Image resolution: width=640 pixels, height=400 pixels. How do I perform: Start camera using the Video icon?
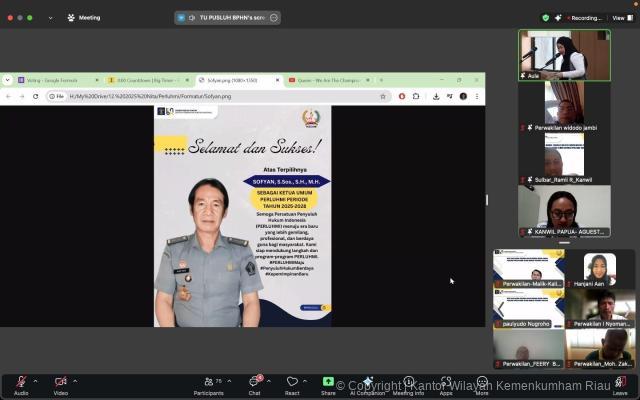pyautogui.click(x=60, y=382)
